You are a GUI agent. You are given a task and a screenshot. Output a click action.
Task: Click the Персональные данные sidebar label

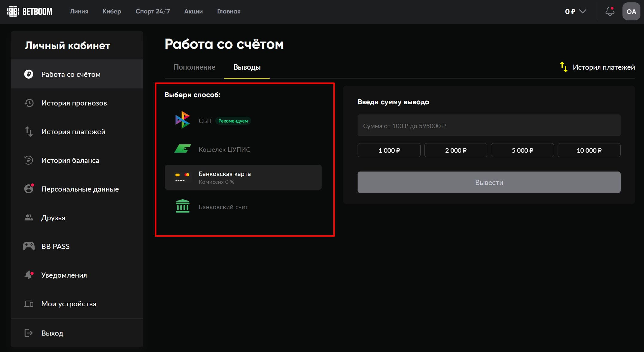click(x=80, y=189)
